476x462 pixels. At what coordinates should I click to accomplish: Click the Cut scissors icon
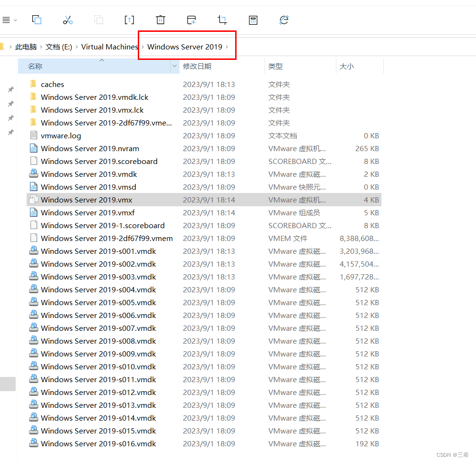(68, 20)
